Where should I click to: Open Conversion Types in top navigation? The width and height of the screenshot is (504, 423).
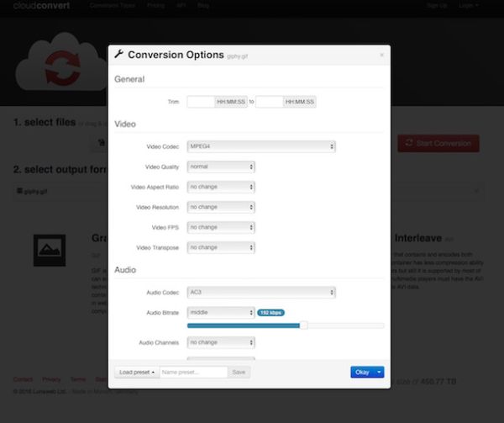(113, 6)
